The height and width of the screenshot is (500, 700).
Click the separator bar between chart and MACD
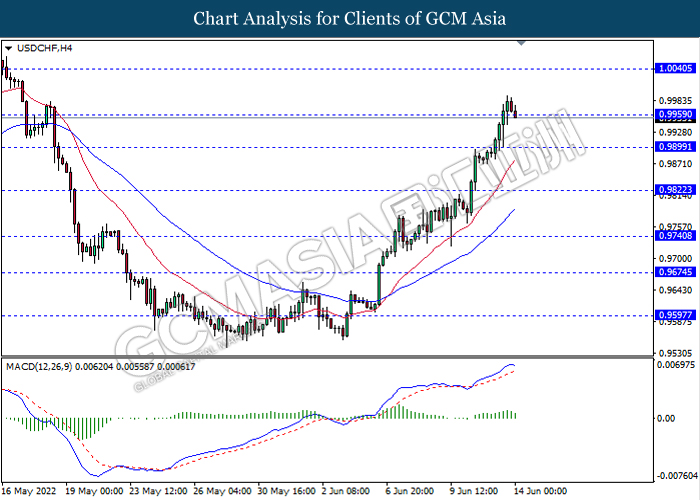point(328,357)
